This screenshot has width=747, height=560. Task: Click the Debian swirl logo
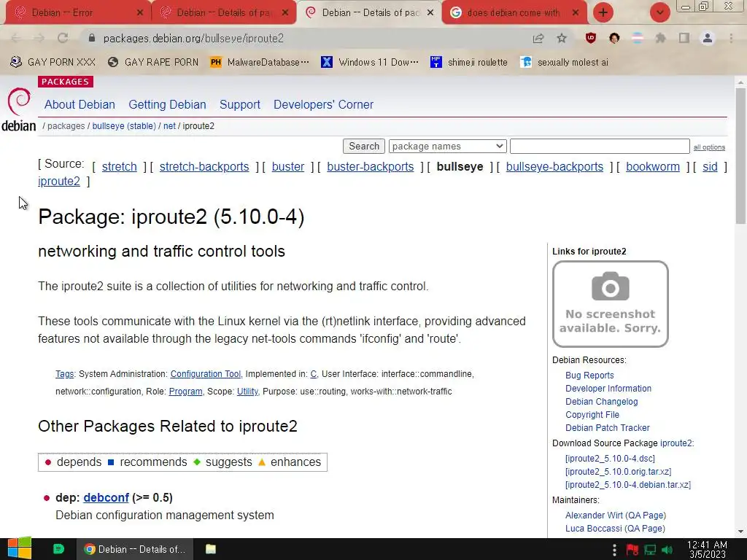pos(18,101)
